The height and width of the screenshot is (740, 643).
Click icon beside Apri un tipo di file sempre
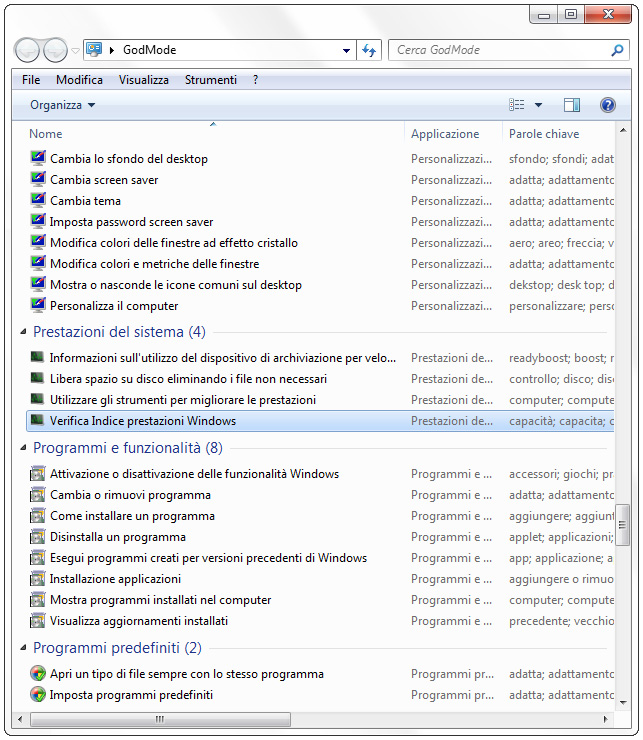pos(38,673)
